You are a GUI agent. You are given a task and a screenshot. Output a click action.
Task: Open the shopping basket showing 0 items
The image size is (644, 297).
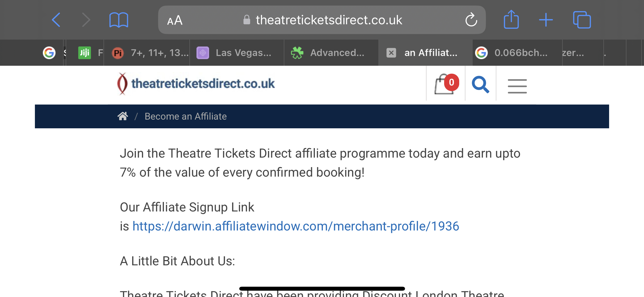pos(446,84)
